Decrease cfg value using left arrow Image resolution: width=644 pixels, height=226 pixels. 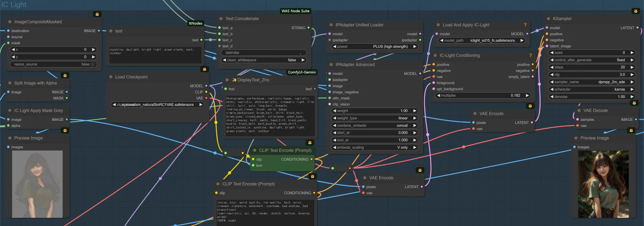(x=552, y=75)
